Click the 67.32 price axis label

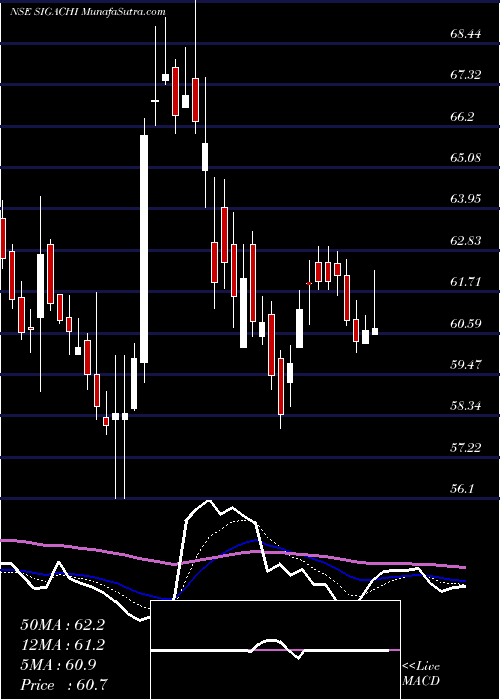(466, 75)
